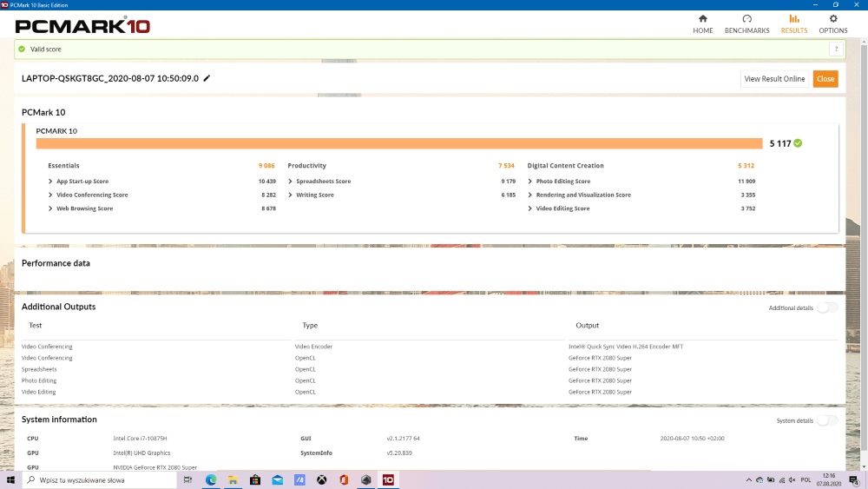The image size is (868, 489).
Task: Click the pencil icon to rename result
Action: 207,78
